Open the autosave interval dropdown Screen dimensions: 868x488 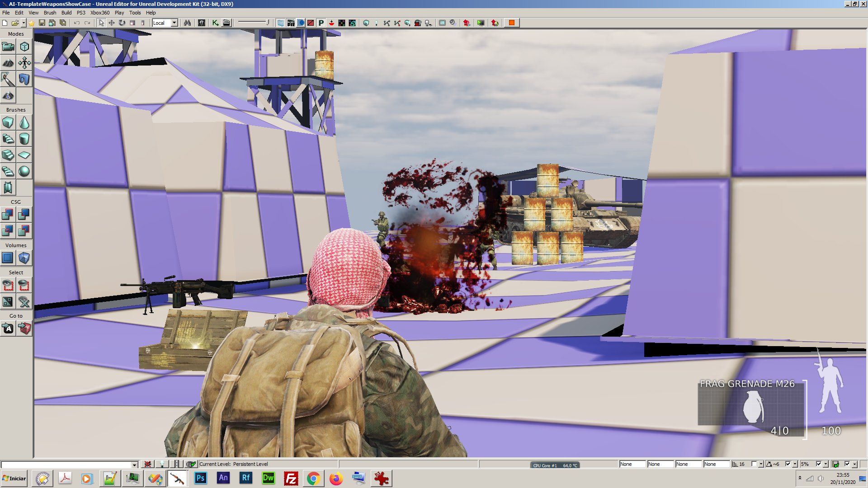pyautogui.click(x=854, y=464)
